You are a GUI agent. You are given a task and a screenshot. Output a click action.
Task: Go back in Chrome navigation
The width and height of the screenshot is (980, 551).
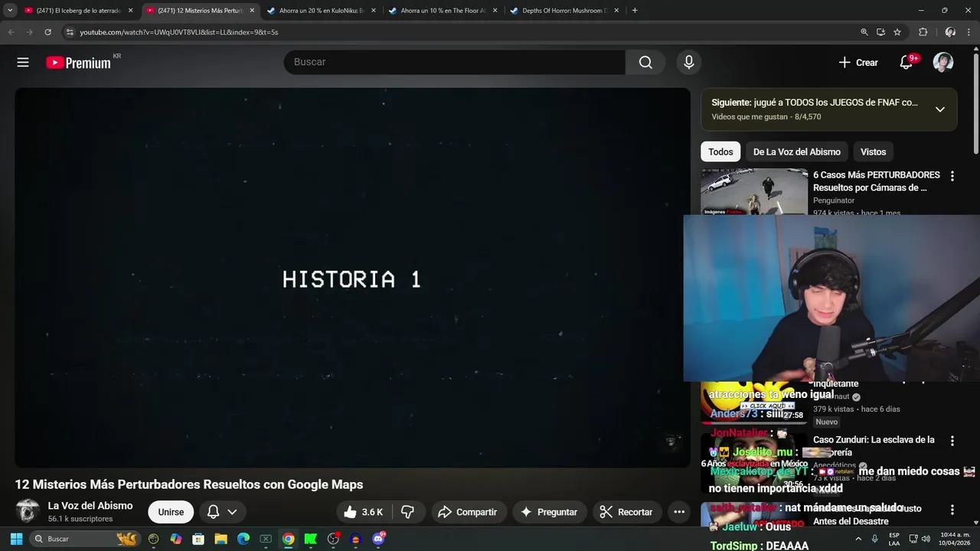pos(11,32)
